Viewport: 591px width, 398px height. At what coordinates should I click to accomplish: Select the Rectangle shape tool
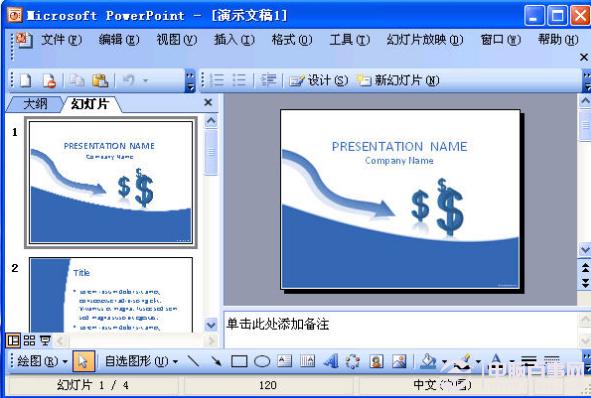(x=239, y=361)
